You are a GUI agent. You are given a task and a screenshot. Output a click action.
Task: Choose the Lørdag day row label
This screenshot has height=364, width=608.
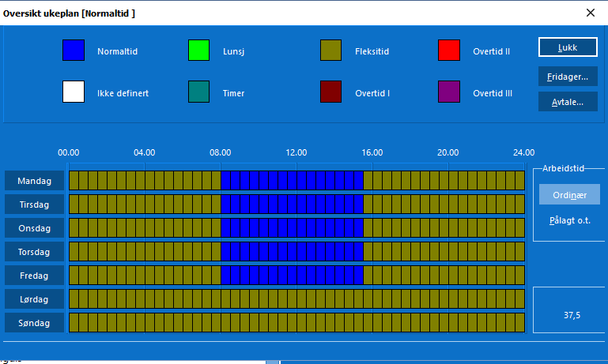point(35,299)
